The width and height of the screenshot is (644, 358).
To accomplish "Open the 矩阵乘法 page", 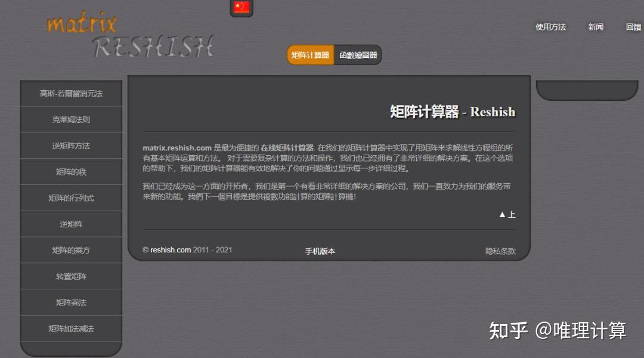I will point(70,303).
